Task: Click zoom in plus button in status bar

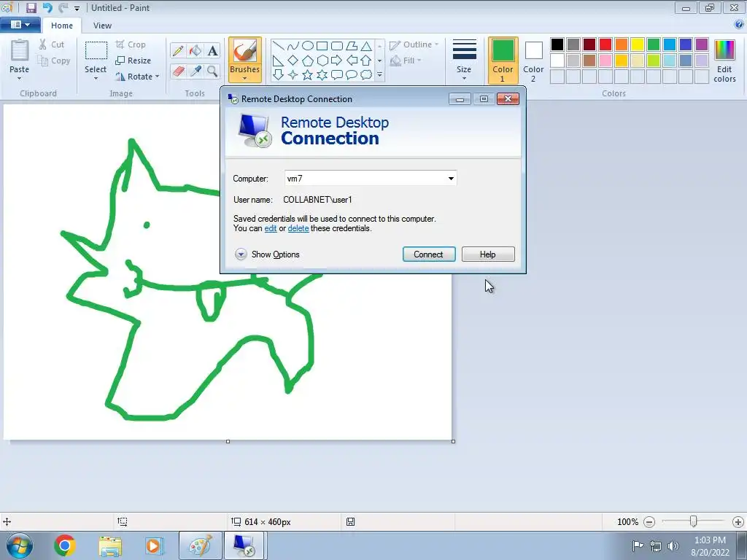Action: pyautogui.click(x=738, y=522)
